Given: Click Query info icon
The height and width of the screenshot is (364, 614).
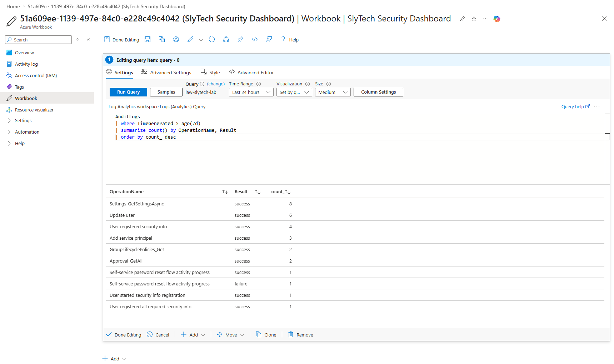Looking at the screenshot, I should [202, 84].
